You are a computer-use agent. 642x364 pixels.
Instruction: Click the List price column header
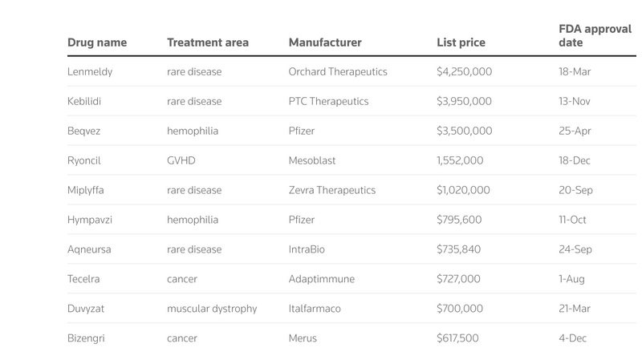(461, 42)
